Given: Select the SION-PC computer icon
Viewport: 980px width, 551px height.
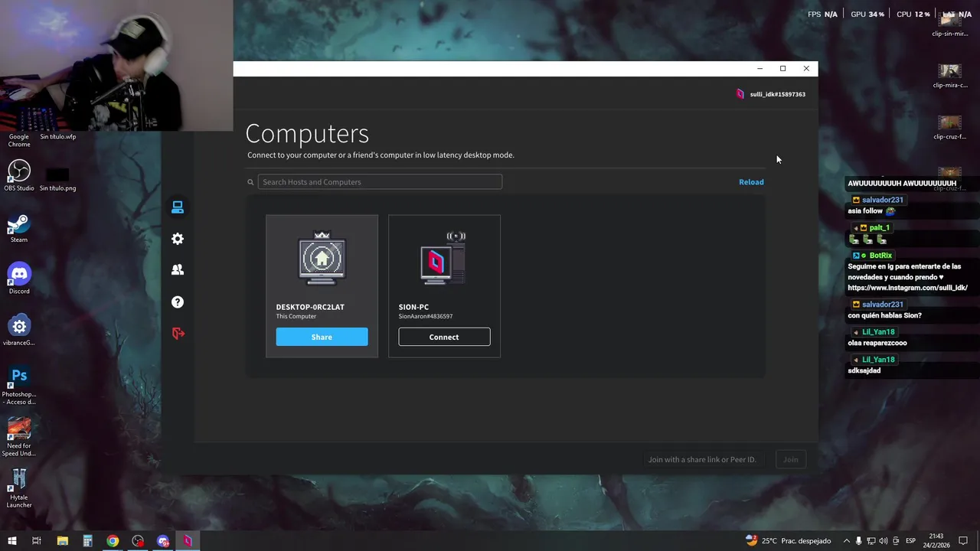Looking at the screenshot, I should point(443,258).
